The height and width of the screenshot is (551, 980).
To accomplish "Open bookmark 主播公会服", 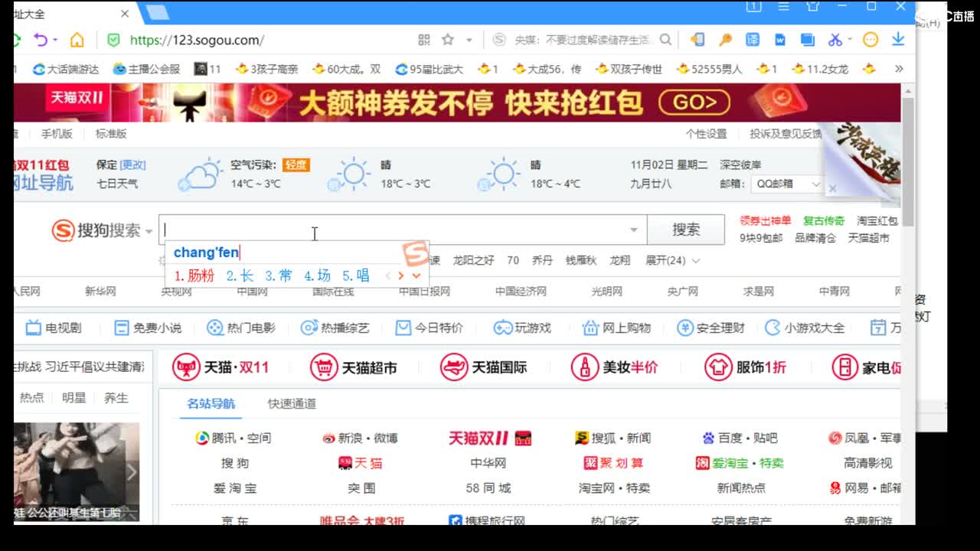I will point(146,69).
